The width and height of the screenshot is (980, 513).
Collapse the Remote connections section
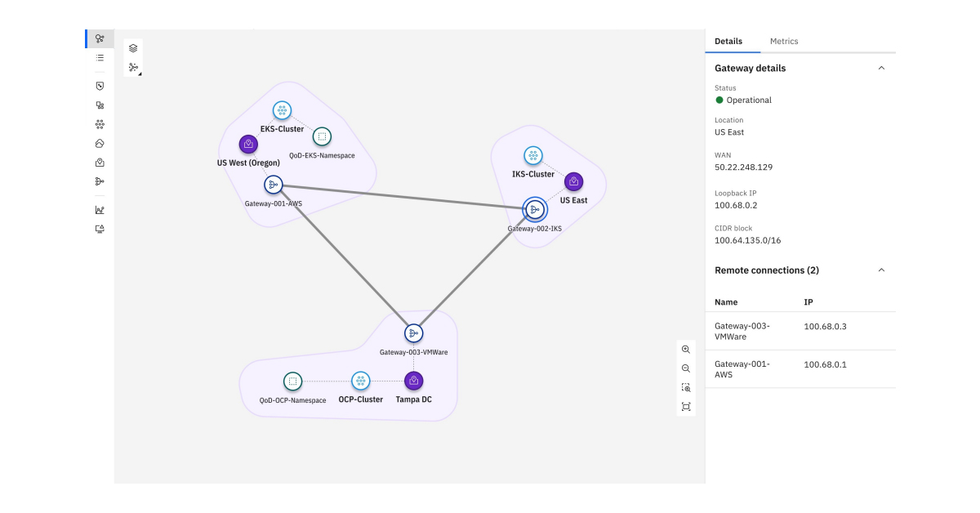(880, 270)
